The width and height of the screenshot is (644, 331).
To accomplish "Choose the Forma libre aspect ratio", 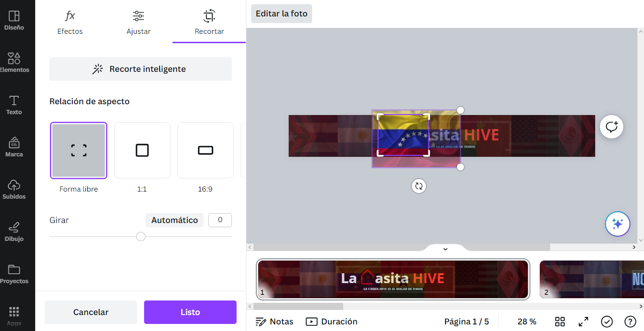I will tap(78, 150).
